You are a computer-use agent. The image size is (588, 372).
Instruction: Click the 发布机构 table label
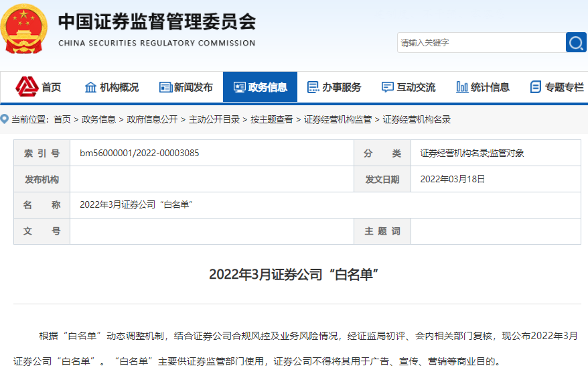(42, 180)
